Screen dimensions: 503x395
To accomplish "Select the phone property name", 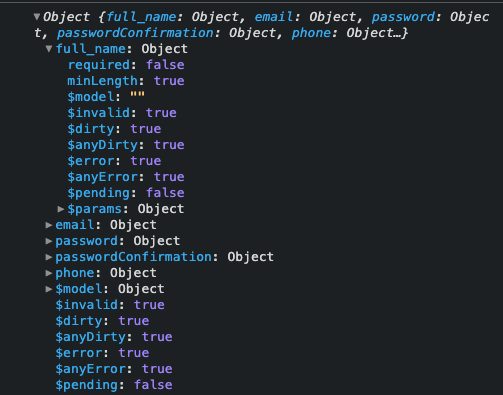I will (75, 273).
